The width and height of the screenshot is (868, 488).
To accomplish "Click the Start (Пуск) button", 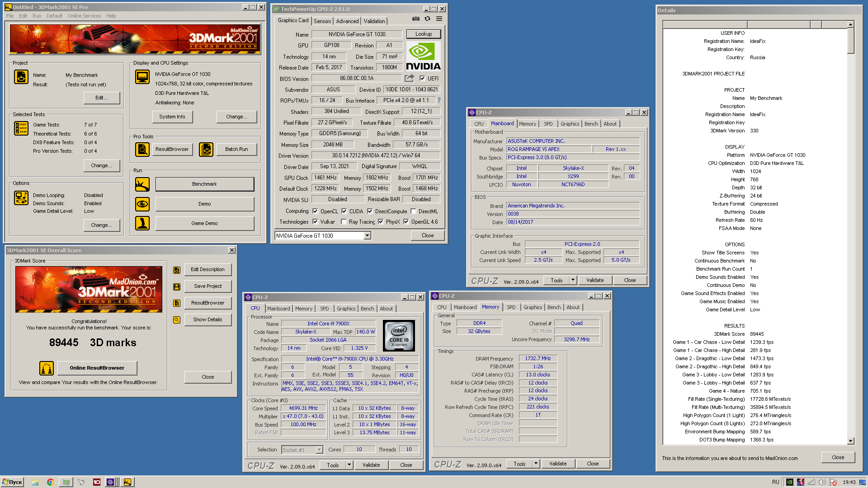I will 12,482.
